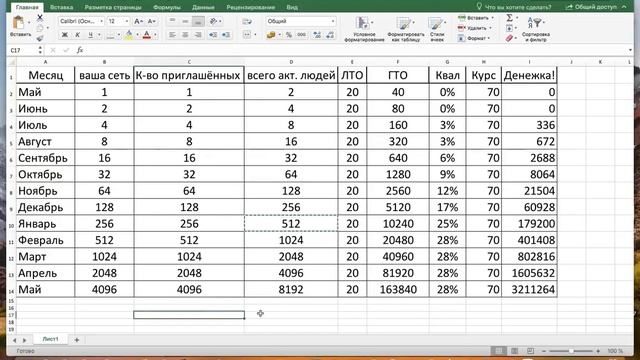Apply comma style (000) format

[x=302, y=35]
